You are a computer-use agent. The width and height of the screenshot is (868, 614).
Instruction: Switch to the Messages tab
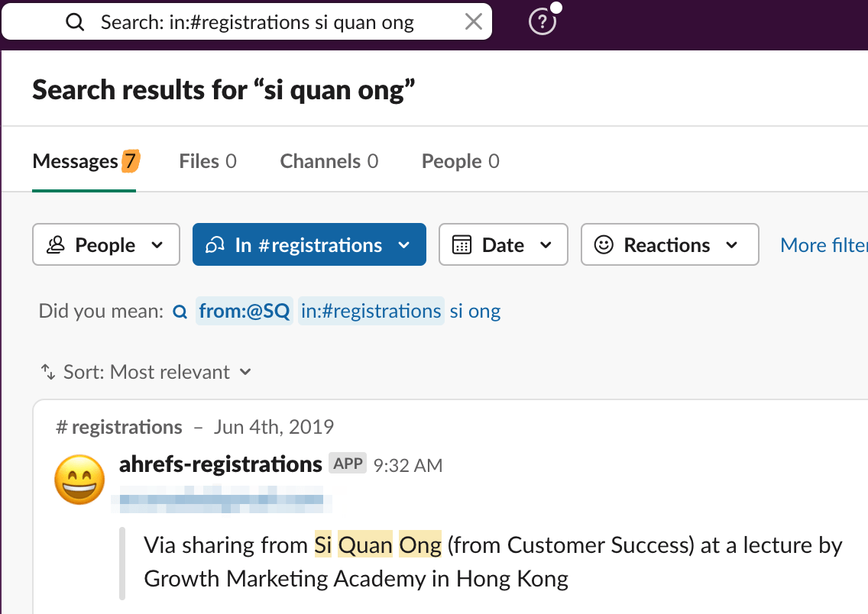(84, 162)
